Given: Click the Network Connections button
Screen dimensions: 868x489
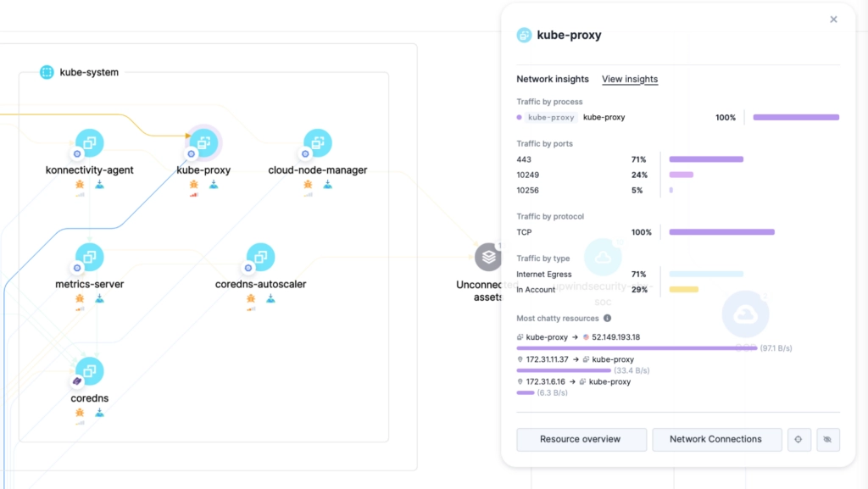Looking at the screenshot, I should [717, 439].
